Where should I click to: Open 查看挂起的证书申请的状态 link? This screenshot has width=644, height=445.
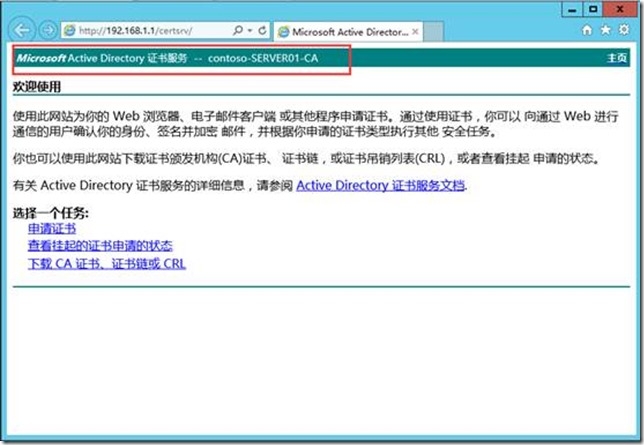click(x=100, y=246)
